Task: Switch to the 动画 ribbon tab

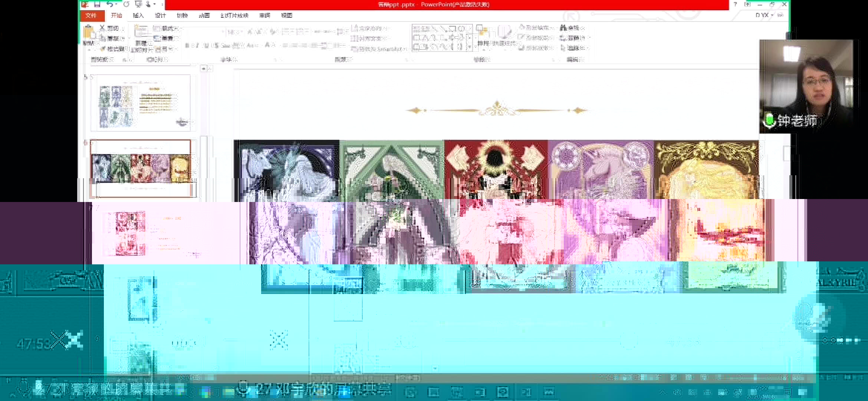Action: coord(204,16)
